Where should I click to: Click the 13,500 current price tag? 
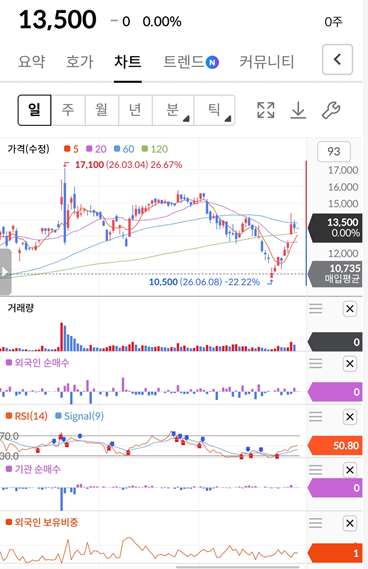point(335,228)
